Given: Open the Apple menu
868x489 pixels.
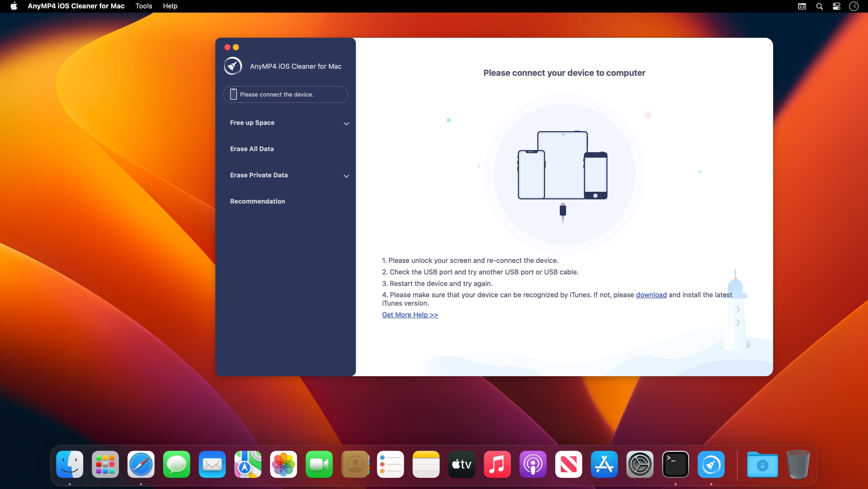Looking at the screenshot, I should (14, 6).
